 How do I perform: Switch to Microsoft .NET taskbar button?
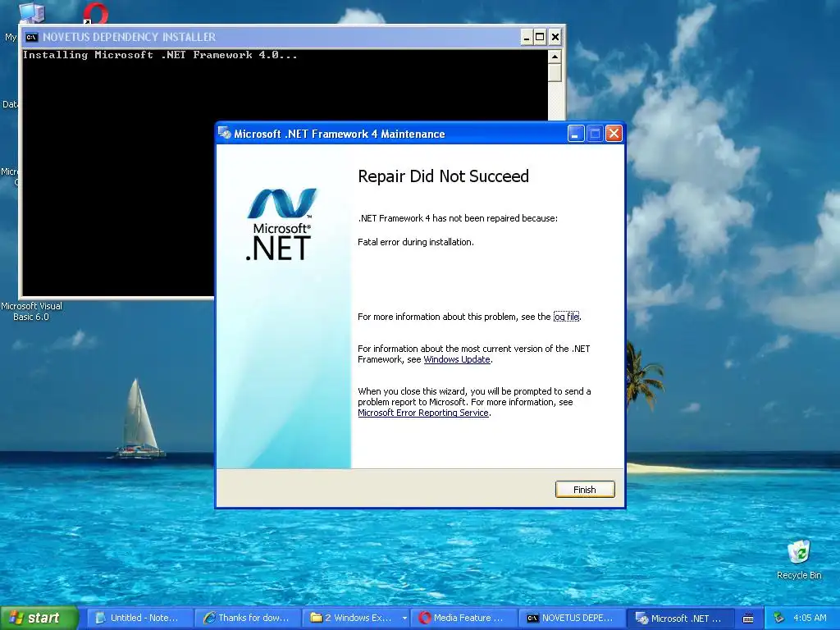[680, 618]
